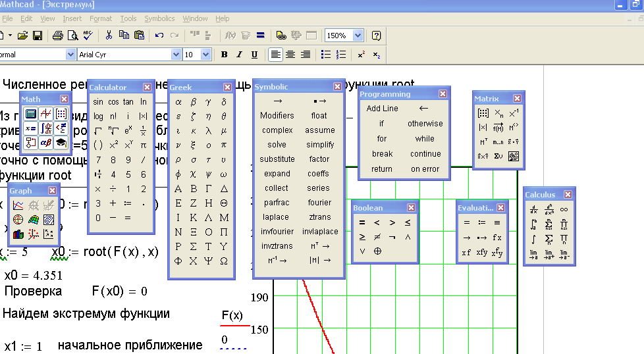Open the Edit menu
The height and width of the screenshot is (354, 644).
[26, 18]
